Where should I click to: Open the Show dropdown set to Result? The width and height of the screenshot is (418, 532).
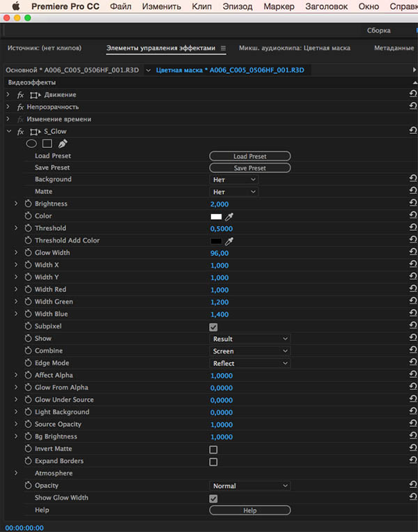point(250,339)
